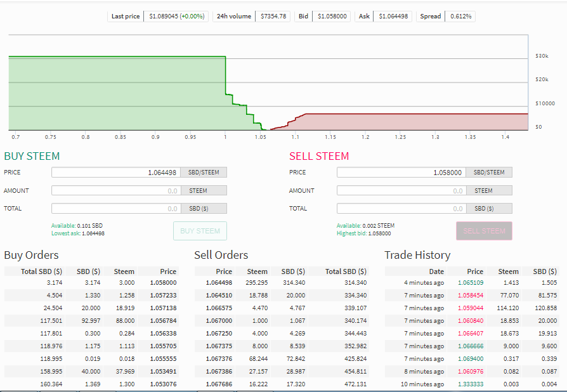This screenshot has width=567, height=392.
Task: Select buy order row priced 1.056784
Action: pyautogui.click(x=91, y=320)
